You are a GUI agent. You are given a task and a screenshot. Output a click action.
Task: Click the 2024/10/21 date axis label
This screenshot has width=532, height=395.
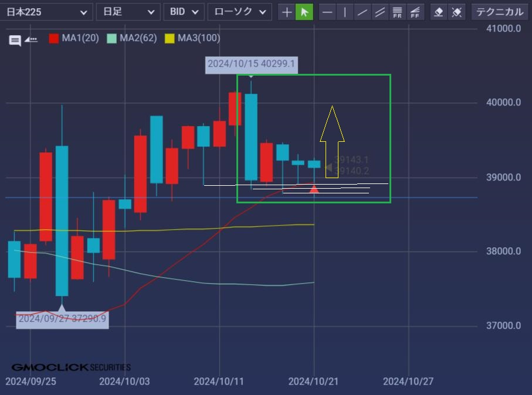tap(313, 382)
